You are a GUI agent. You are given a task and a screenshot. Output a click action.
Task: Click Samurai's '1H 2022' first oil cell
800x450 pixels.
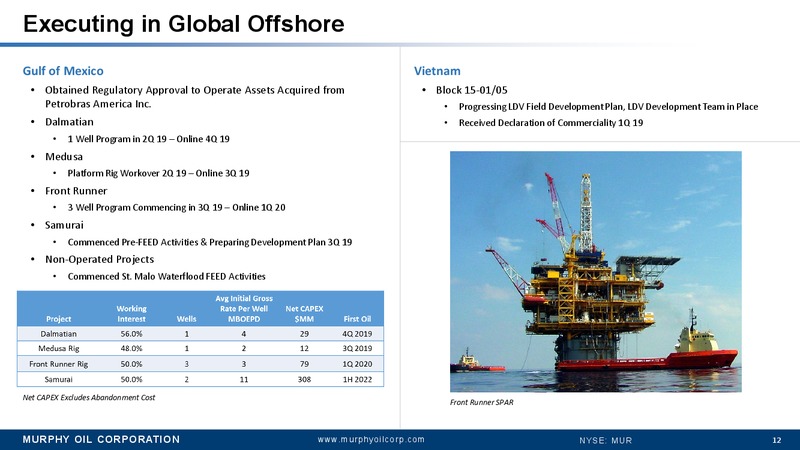pyautogui.click(x=357, y=380)
